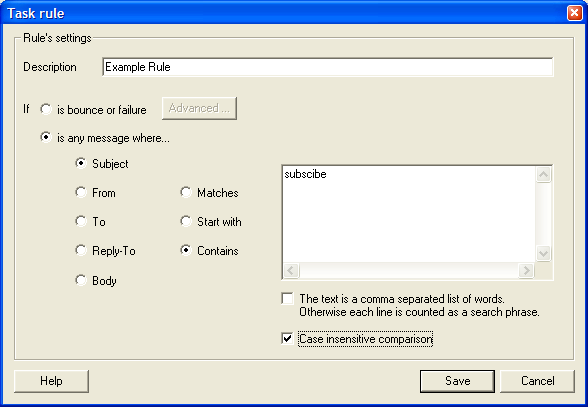588x407 pixels.
Task: Click the text area scroll up arrow
Action: coord(543,174)
